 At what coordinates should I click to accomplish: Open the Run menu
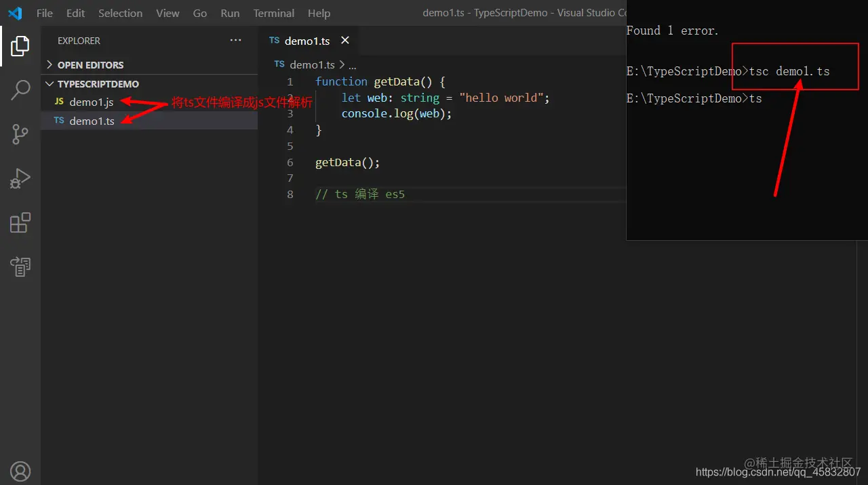coord(230,13)
